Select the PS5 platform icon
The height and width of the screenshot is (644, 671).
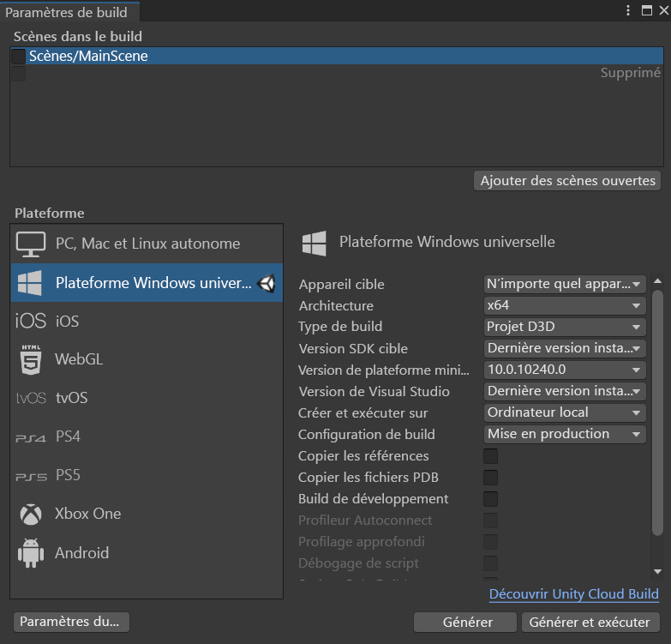pos(31,476)
